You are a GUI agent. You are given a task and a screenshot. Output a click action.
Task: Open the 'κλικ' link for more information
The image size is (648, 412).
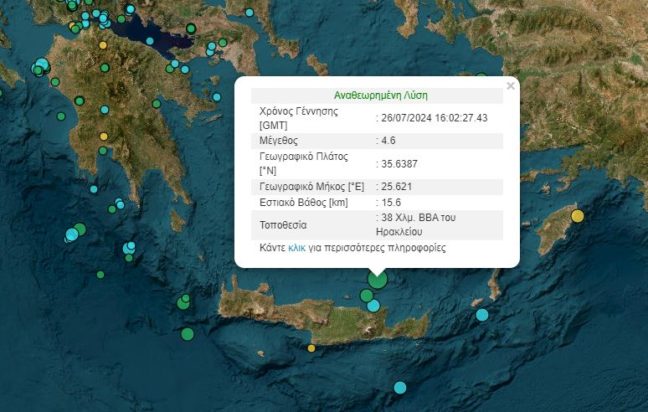point(297,247)
